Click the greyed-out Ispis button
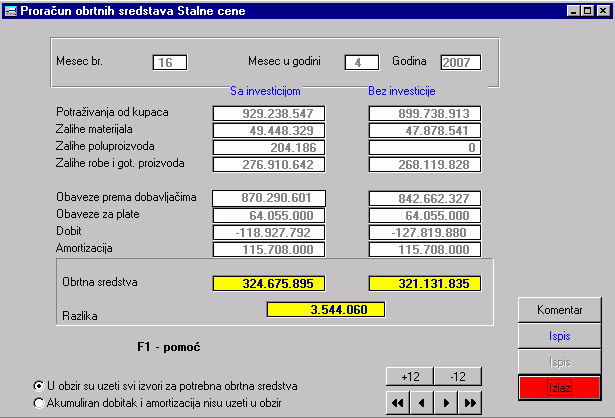Viewport: 615px width, 418px height. pyautogui.click(x=559, y=362)
